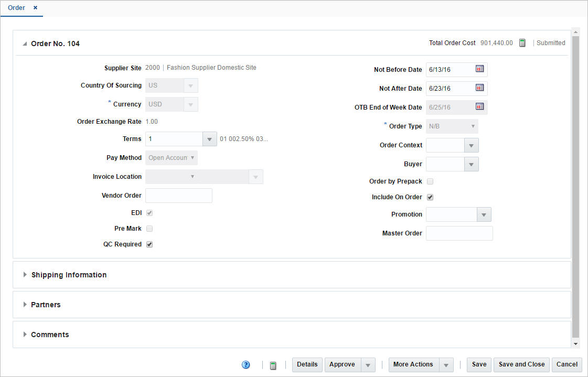Open the Order Type dropdown
This screenshot has height=377, width=588.
pyautogui.click(x=452, y=126)
